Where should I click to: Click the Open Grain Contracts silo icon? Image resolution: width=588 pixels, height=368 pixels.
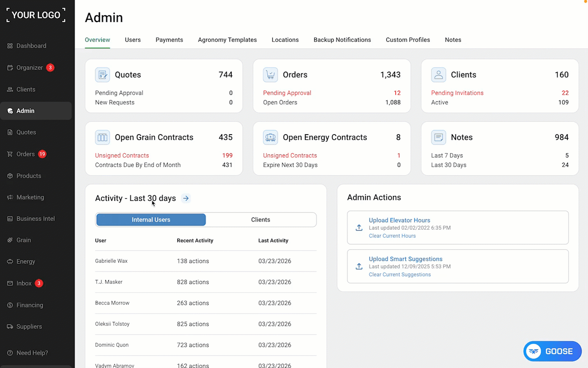(x=102, y=137)
